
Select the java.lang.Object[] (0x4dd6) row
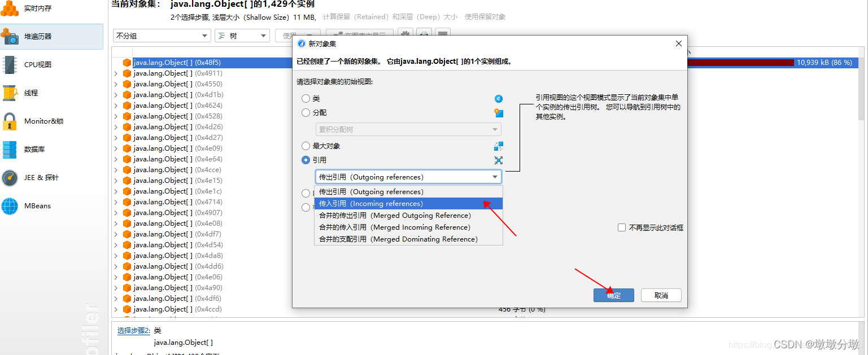click(x=178, y=266)
